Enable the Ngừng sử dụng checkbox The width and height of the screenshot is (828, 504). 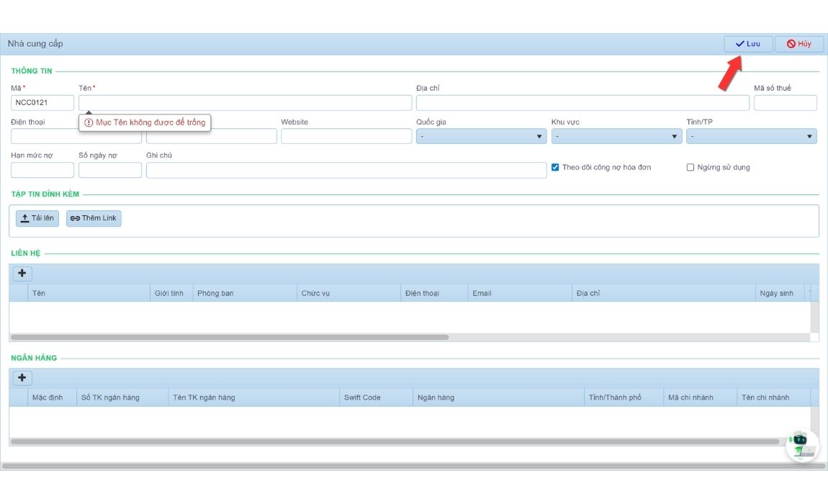tap(690, 168)
